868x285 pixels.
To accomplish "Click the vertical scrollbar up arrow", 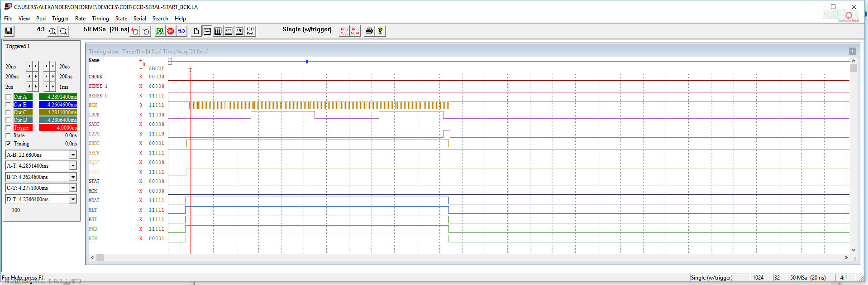I will 854,61.
